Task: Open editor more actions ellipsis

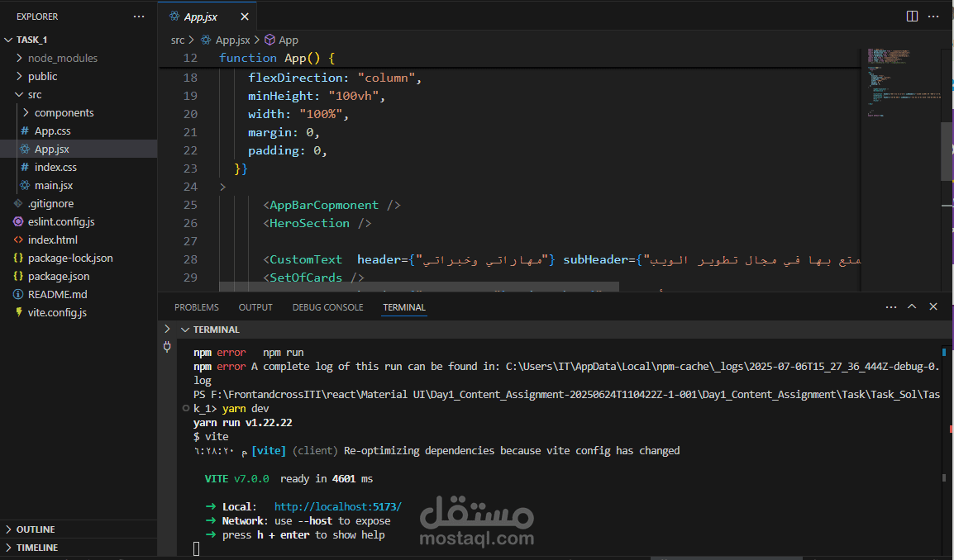Action: 933,17
